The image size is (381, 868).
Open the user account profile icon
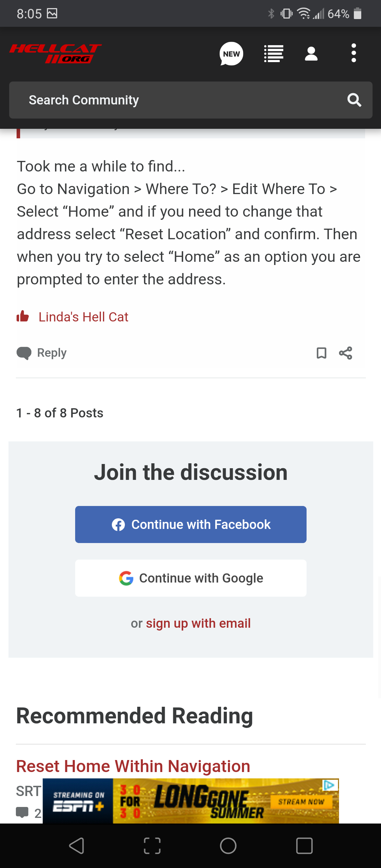[311, 54]
